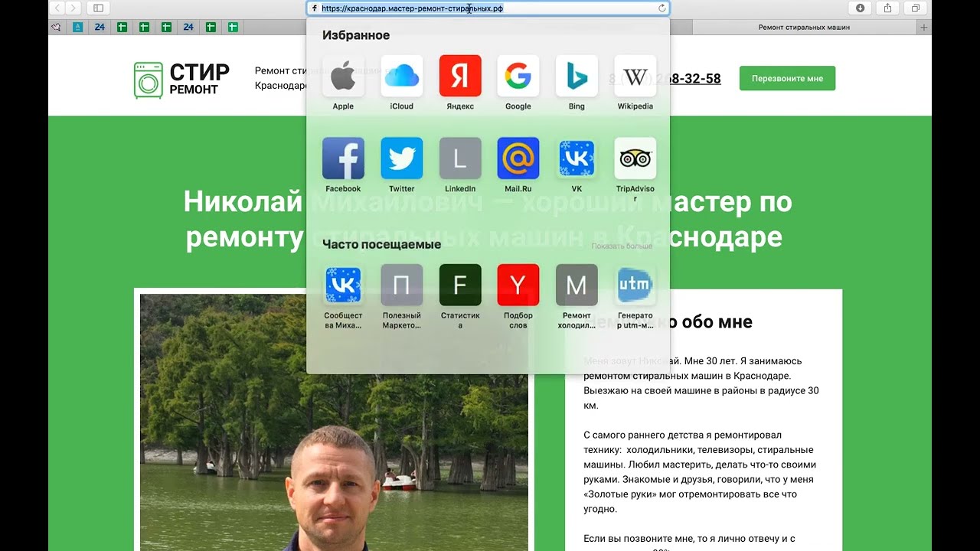Screen dimensions: 980x551
Task: Open the Bing favorite
Action: click(x=577, y=77)
